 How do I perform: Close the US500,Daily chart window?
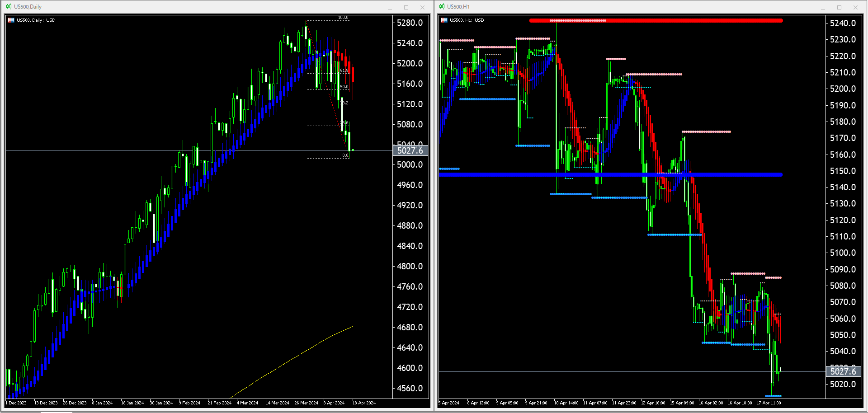(423, 7)
